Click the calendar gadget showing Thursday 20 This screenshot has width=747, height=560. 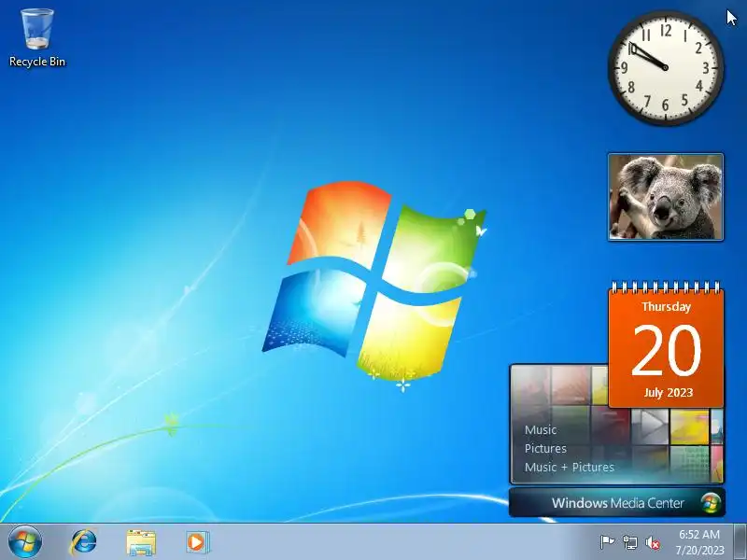pyautogui.click(x=666, y=345)
